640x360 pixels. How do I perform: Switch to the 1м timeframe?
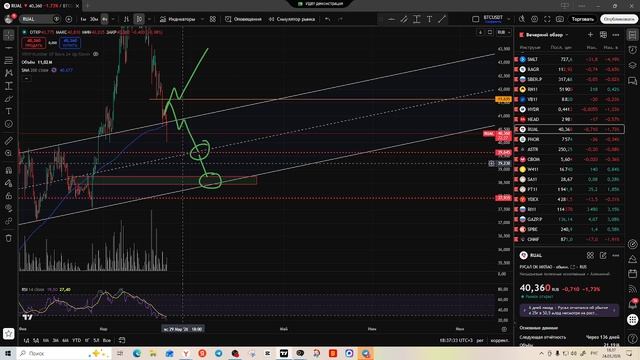point(83,19)
